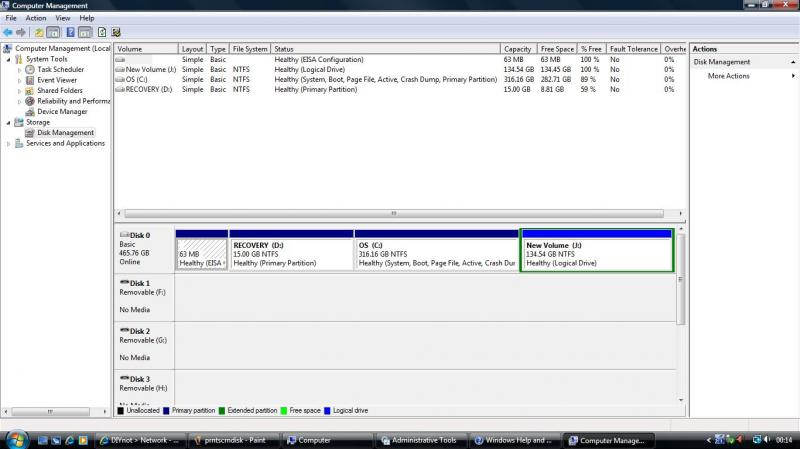Click the Up One Level folder icon
800x449 pixels.
pos(39,32)
